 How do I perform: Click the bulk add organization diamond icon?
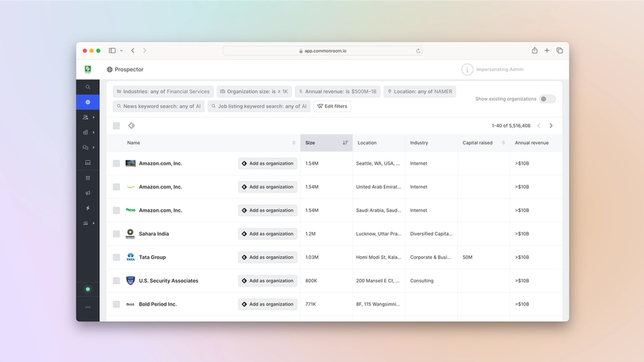point(131,126)
